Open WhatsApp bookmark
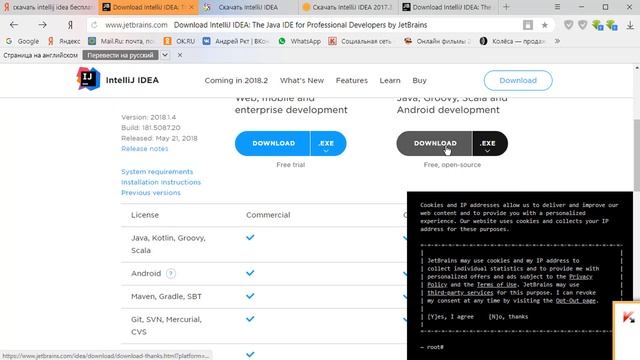Image resolution: width=640 pixels, height=360 pixels. (x=299, y=41)
